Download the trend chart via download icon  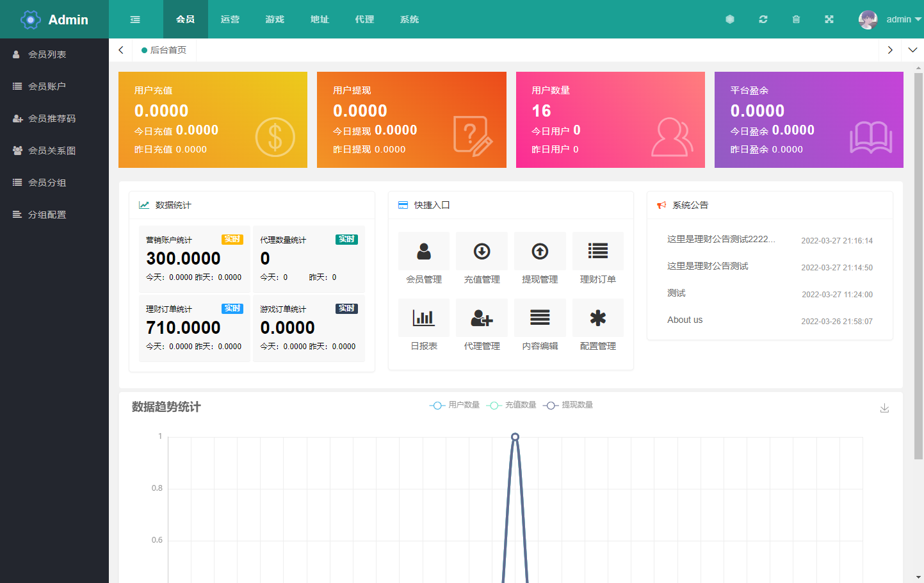pos(884,408)
